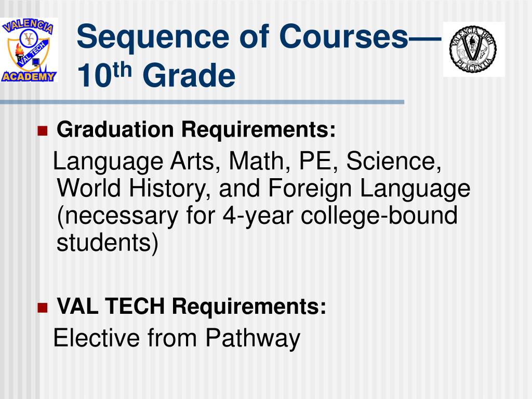Click the word 'Pathway' in the elective line

pyautogui.click(x=253, y=338)
